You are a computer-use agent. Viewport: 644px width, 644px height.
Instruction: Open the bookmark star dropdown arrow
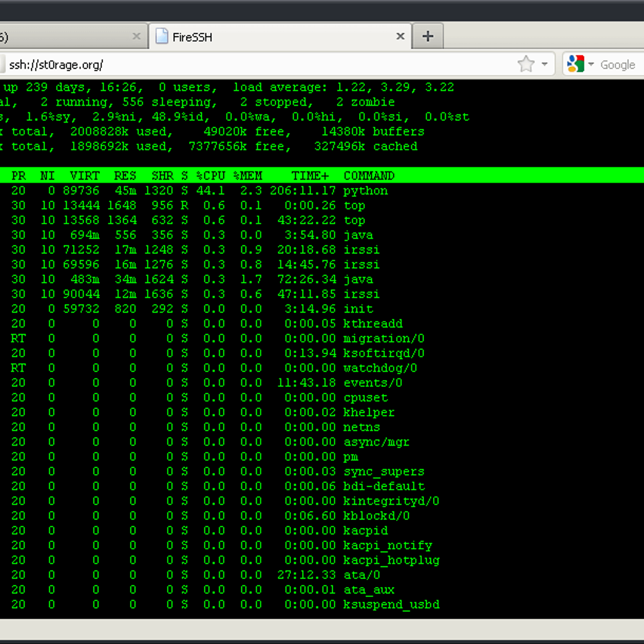(544, 64)
